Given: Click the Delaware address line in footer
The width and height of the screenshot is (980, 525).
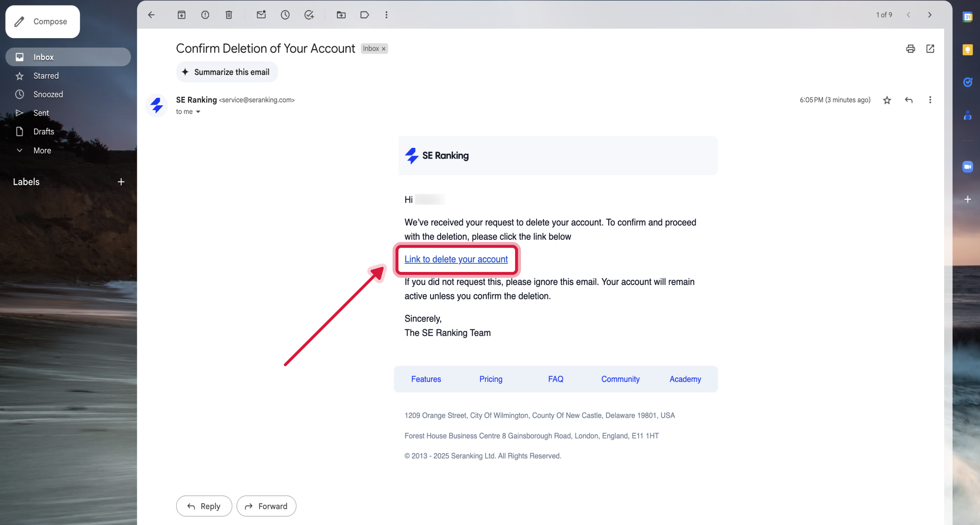Looking at the screenshot, I should tap(540, 416).
